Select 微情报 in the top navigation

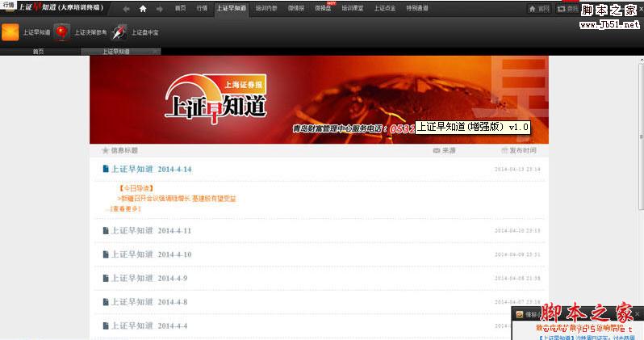296,8
